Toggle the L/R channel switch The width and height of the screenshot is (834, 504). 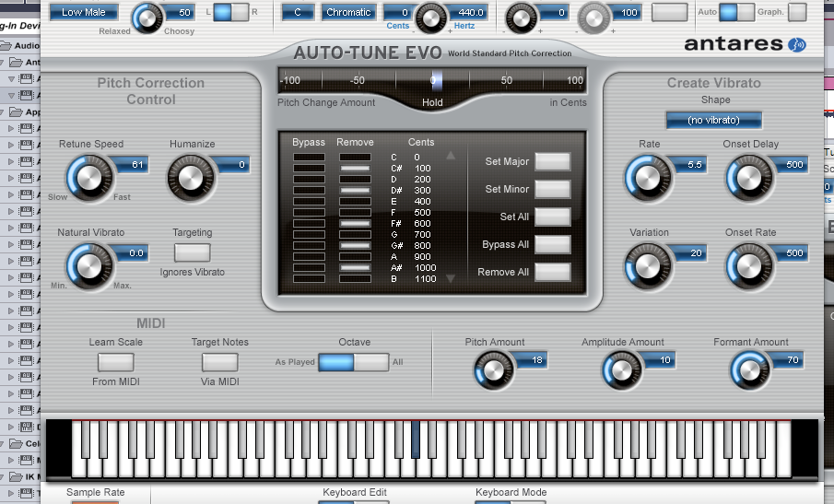[230, 12]
